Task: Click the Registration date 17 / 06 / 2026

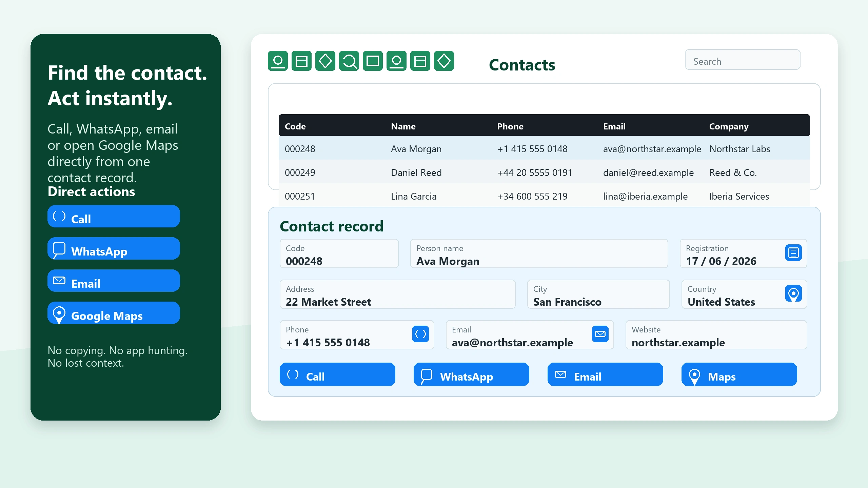Action: [721, 261]
